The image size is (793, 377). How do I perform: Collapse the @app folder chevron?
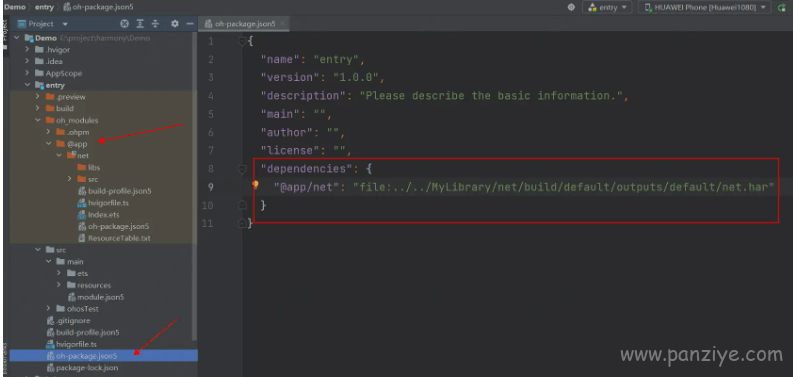[49, 144]
